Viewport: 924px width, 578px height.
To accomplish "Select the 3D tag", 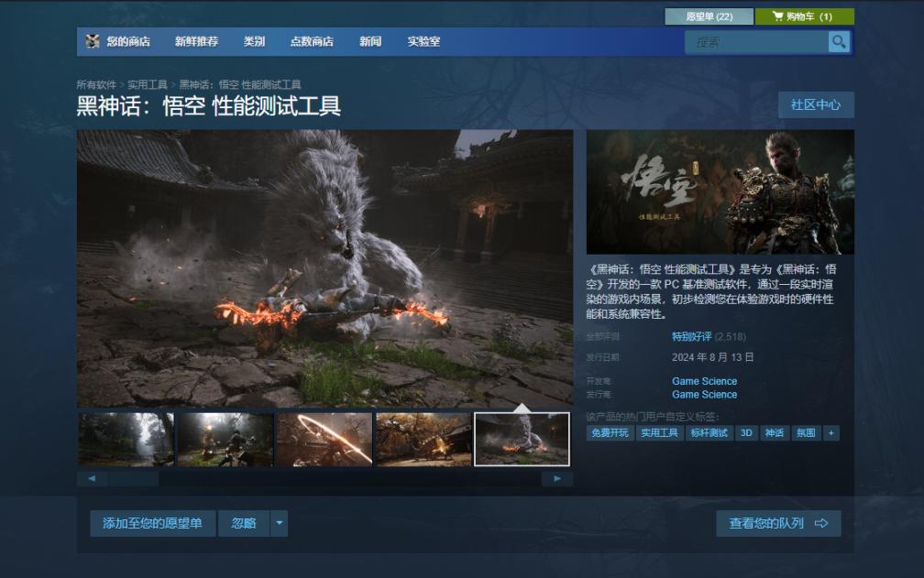I will (746, 433).
